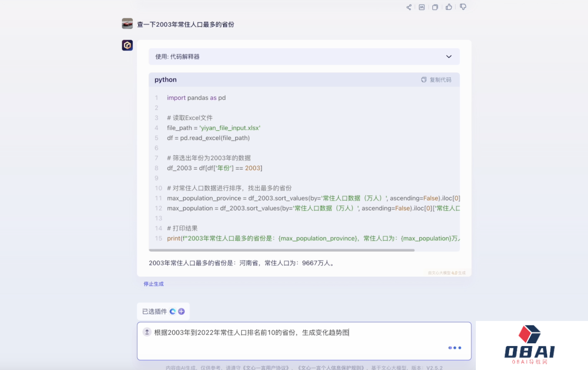
Task: Collapse the 使用: 代码解释器 panel chevron
Action: pyautogui.click(x=449, y=57)
